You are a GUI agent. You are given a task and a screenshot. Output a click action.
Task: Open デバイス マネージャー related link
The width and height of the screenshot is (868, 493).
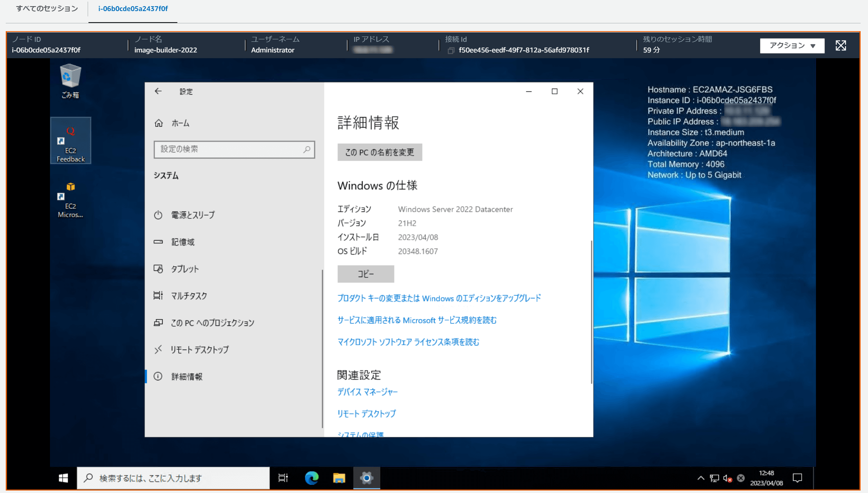coord(367,392)
